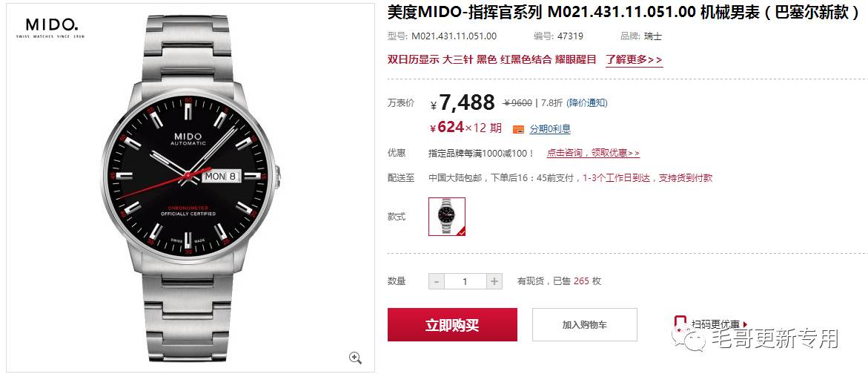
Task: Click the 加入购物车 add to cart button
Action: [585, 325]
